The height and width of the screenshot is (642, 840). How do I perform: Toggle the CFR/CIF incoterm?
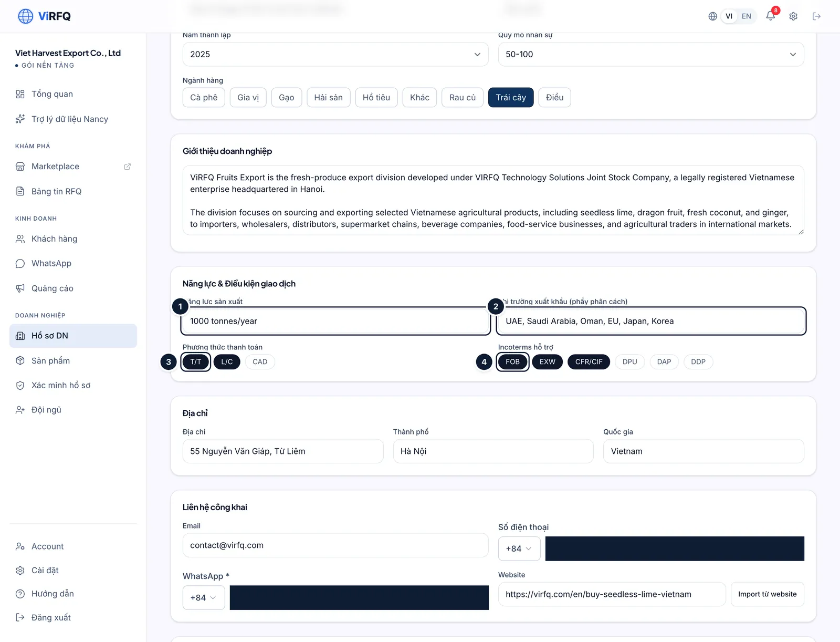[589, 362]
